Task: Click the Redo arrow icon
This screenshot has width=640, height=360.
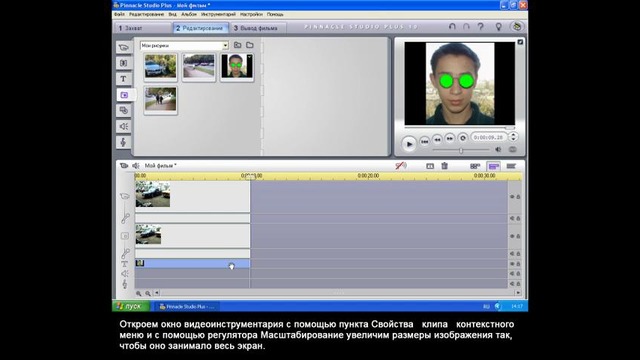Action: 466,27
